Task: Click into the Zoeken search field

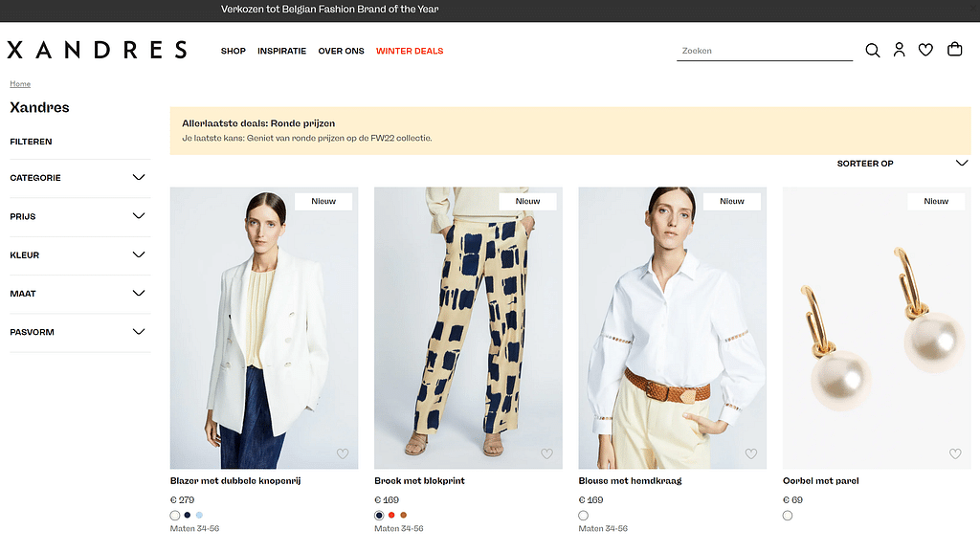Action: point(764,51)
